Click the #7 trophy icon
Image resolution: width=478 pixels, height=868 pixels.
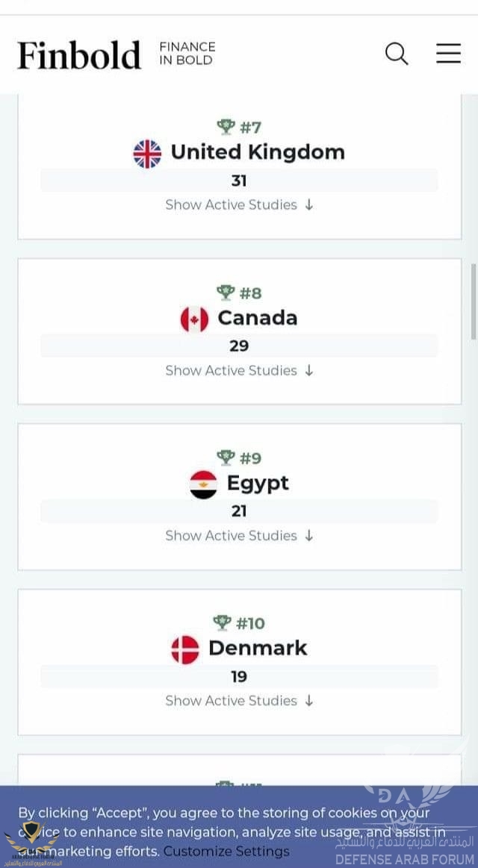pyautogui.click(x=226, y=126)
